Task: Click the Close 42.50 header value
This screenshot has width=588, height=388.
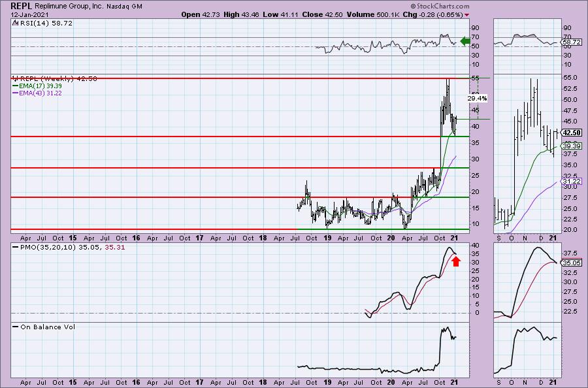Action: [x=323, y=14]
